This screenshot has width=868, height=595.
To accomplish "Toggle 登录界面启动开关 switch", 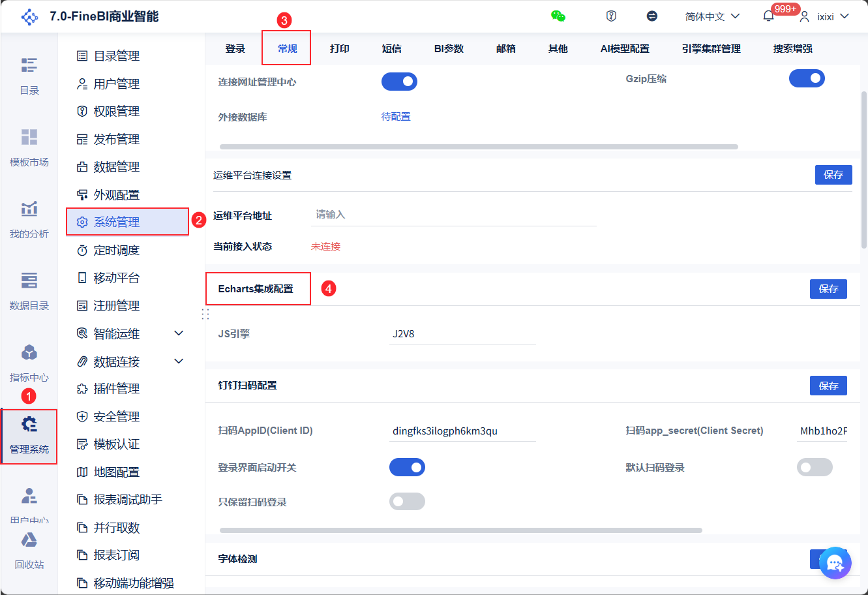I will tap(407, 467).
